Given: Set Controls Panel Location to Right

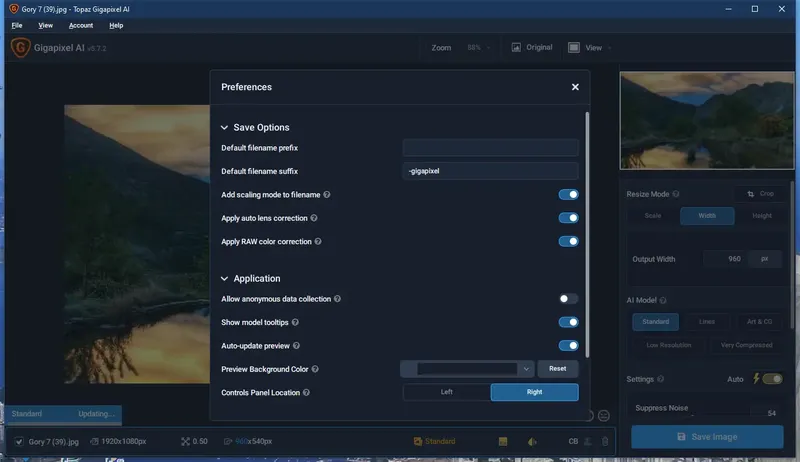Looking at the screenshot, I should pos(534,392).
